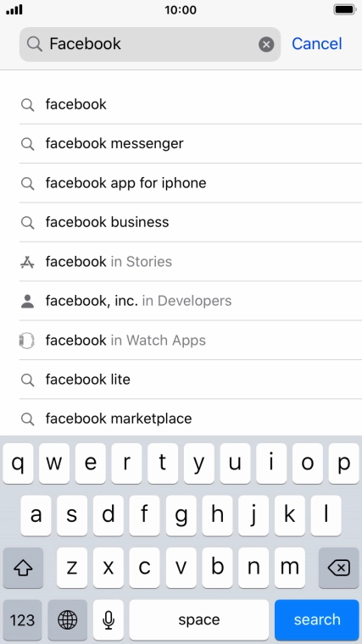Tap the blue search key
The image size is (362, 644).
click(x=317, y=619)
